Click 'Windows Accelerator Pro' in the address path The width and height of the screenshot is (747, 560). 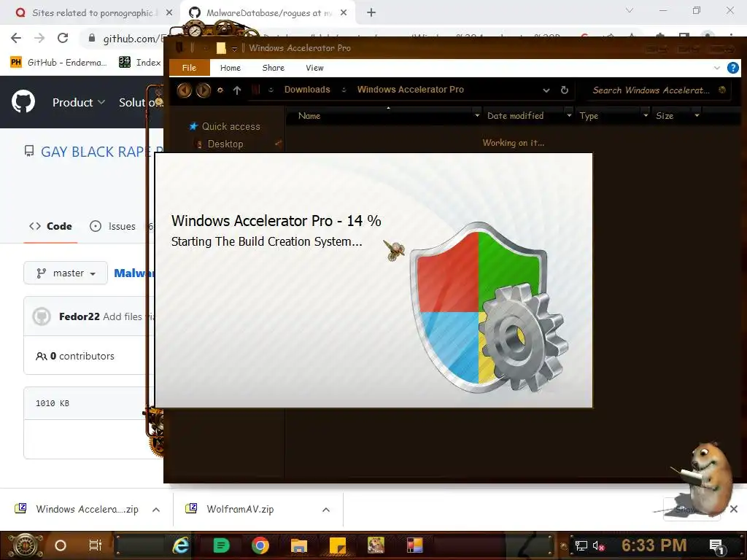point(410,90)
